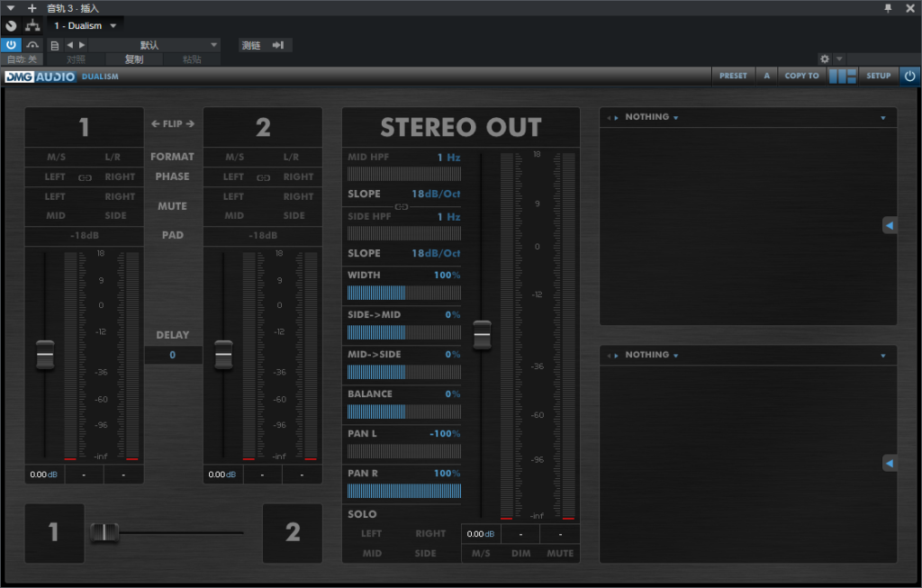Open the SETUP menu
This screenshot has height=588, width=922.
pos(878,77)
